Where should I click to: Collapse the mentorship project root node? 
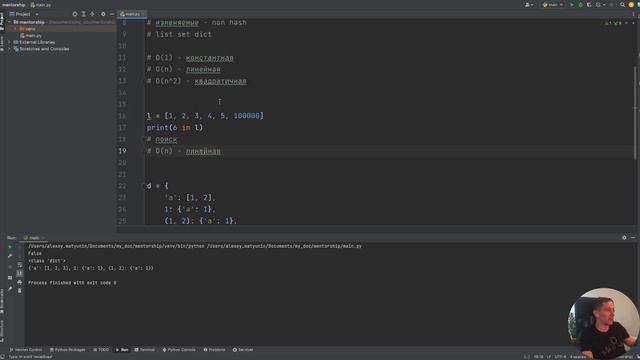coord(10,22)
